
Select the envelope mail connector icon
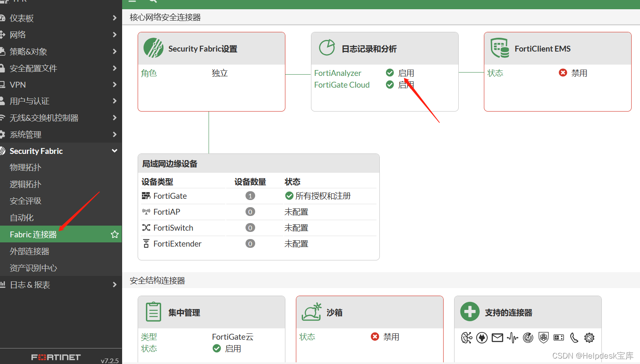coord(497,338)
